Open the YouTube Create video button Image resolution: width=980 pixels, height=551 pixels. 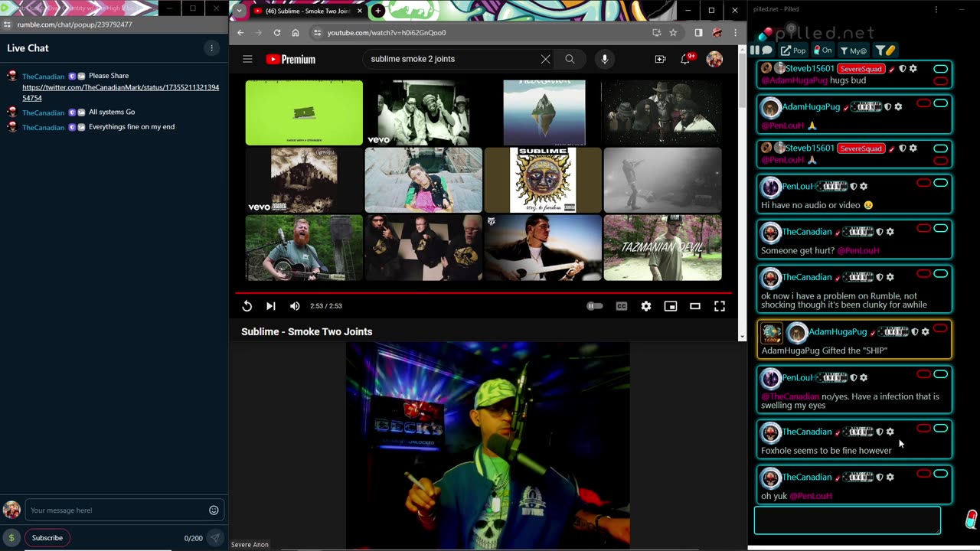pos(660,59)
